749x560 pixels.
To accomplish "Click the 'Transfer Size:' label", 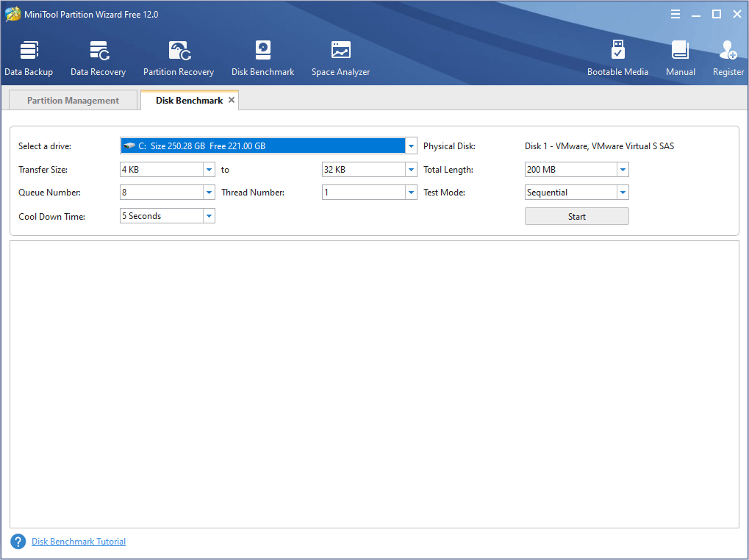I will coord(43,170).
